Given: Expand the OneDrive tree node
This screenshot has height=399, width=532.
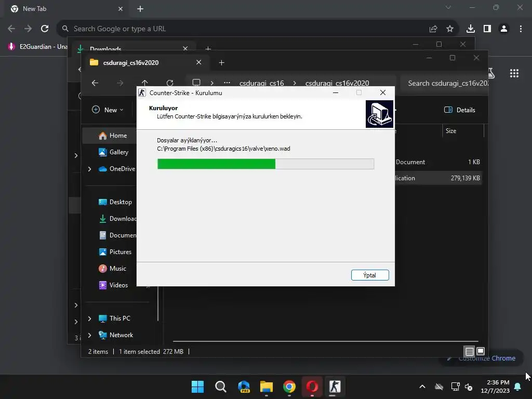Looking at the screenshot, I should (x=89, y=169).
